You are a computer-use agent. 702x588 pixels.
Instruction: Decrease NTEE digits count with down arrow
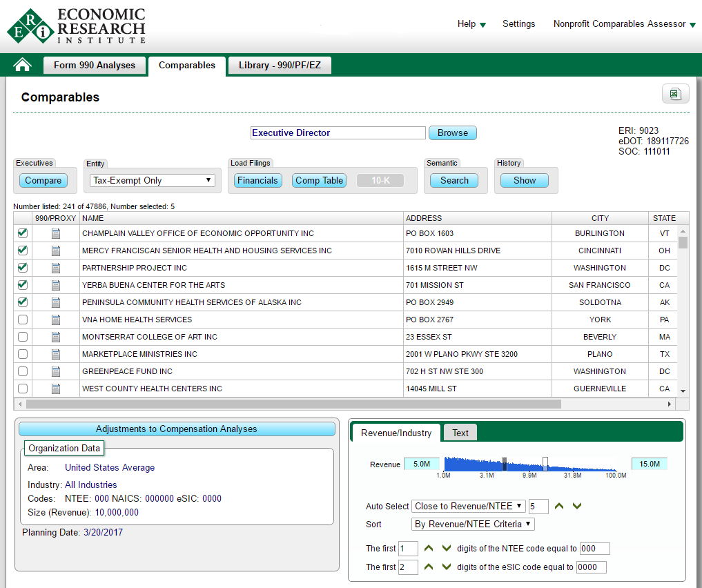pos(447,549)
